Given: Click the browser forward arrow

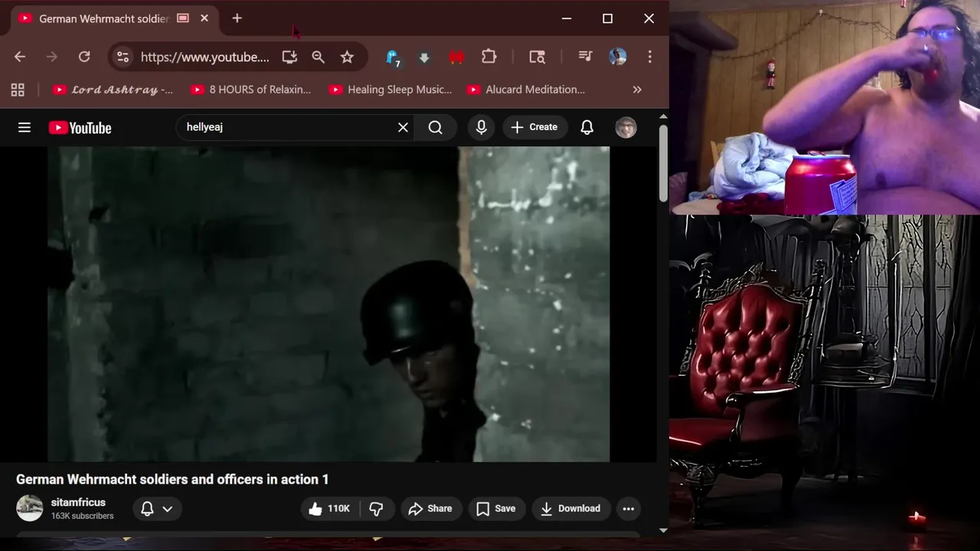Looking at the screenshot, I should 51,57.
